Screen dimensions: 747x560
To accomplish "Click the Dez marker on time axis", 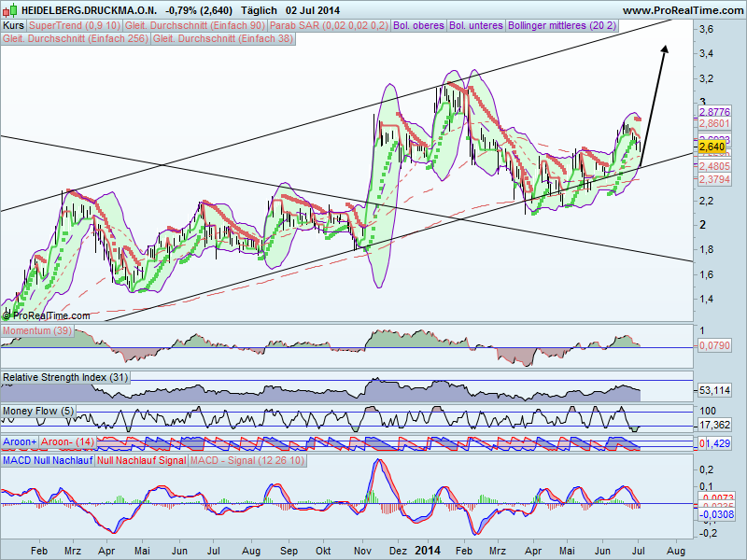I will (x=398, y=551).
